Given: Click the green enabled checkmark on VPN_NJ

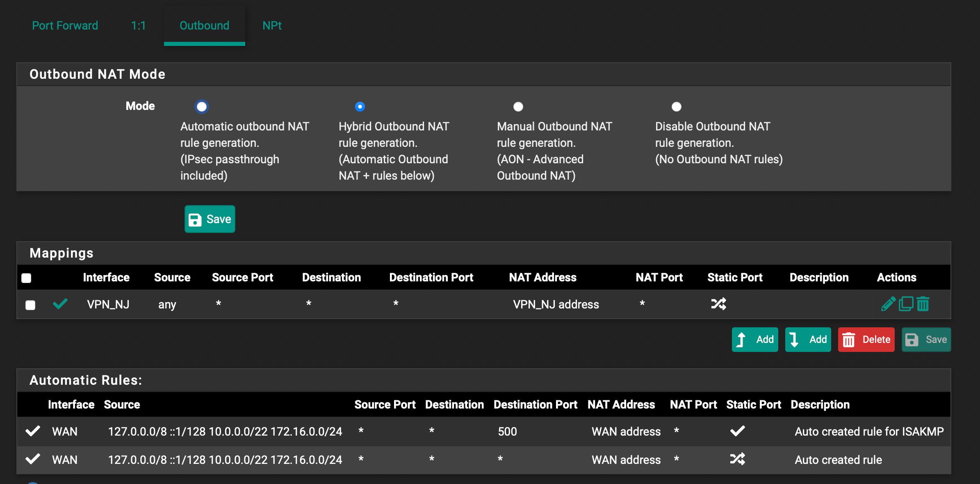Looking at the screenshot, I should [60, 304].
